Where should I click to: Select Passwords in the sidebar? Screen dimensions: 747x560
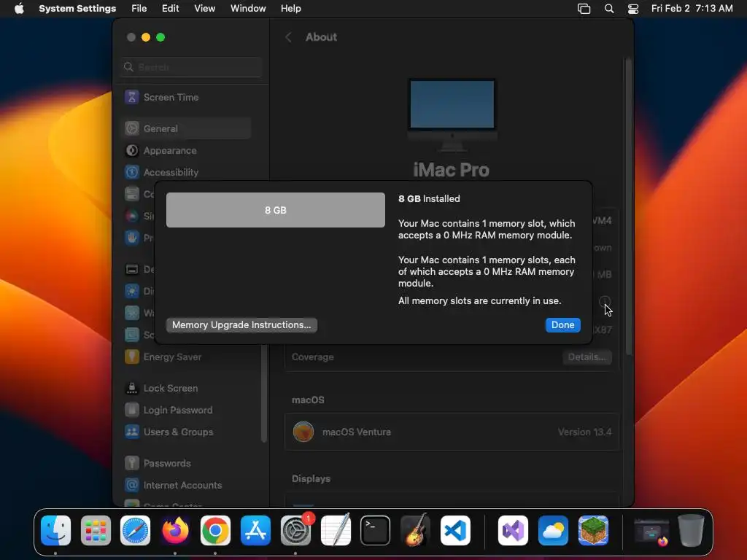click(186, 463)
